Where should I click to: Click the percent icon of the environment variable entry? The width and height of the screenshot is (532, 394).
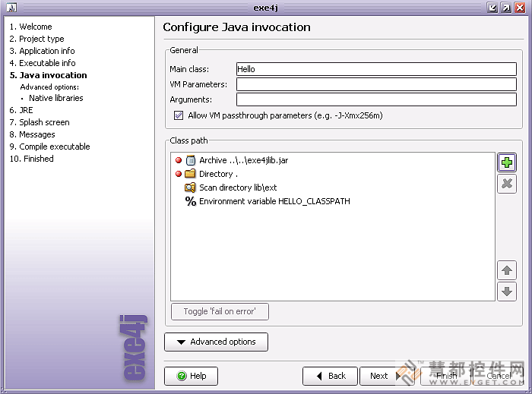point(190,201)
